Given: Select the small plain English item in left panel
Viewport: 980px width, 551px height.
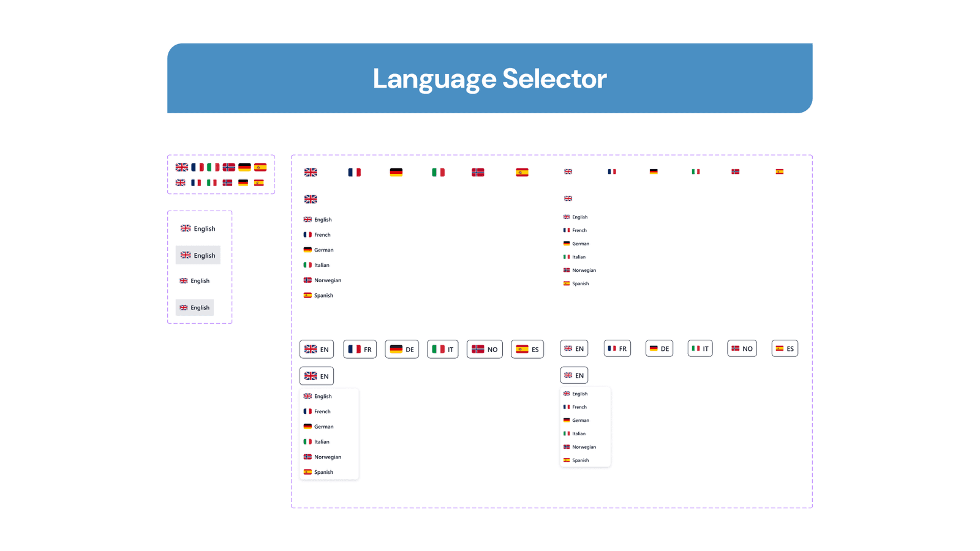Looking at the screenshot, I should (x=195, y=281).
